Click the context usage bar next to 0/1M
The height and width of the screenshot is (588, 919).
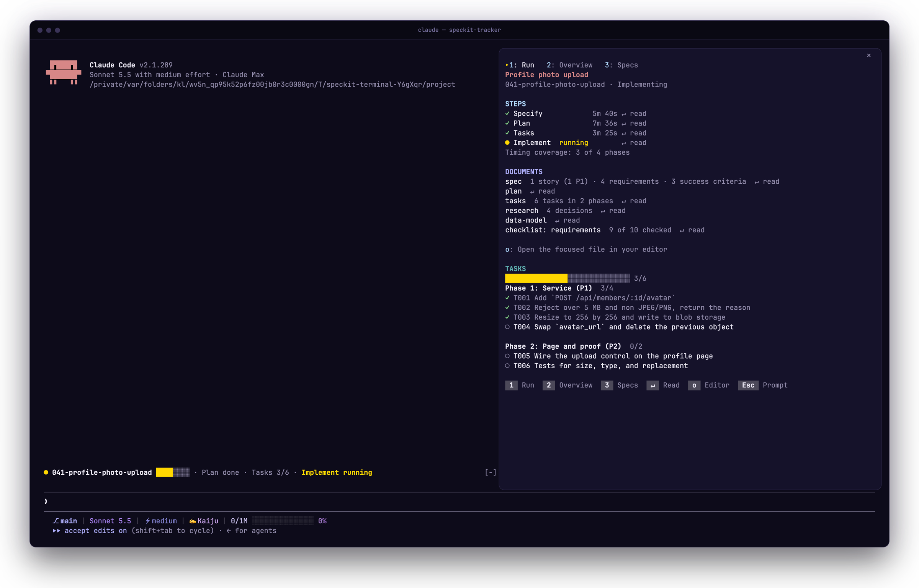[x=283, y=521]
